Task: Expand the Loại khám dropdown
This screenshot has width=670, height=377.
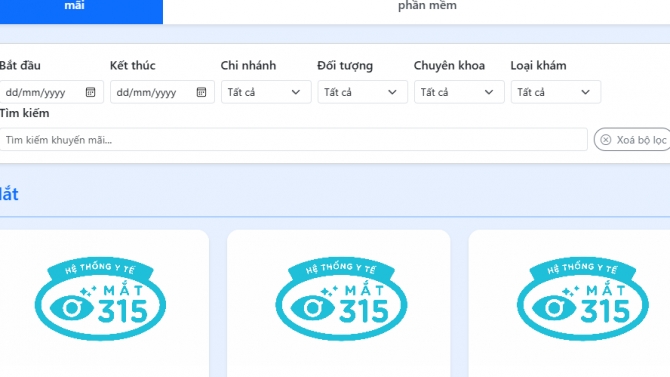Action: click(556, 92)
